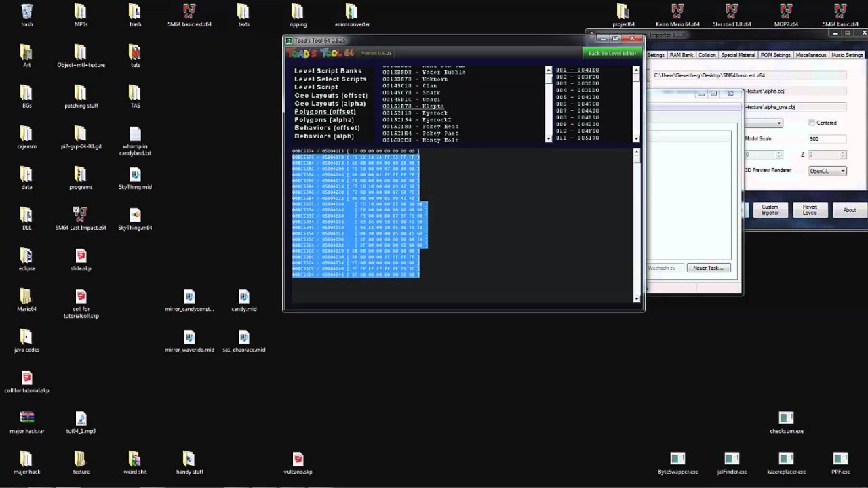This screenshot has width=868, height=488.
Task: Select candy.mid file icon
Action: tap(243, 296)
